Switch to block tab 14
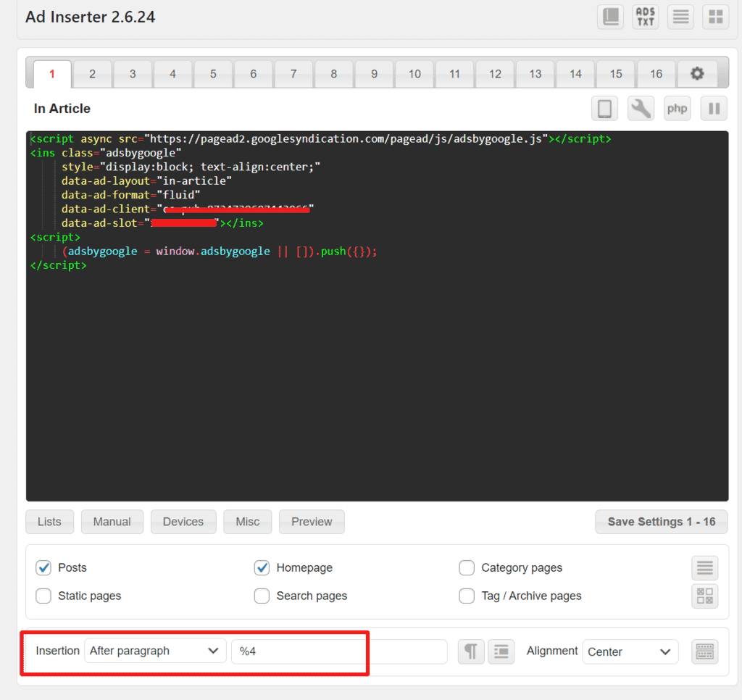Image resolution: width=742 pixels, height=700 pixels. coord(575,74)
